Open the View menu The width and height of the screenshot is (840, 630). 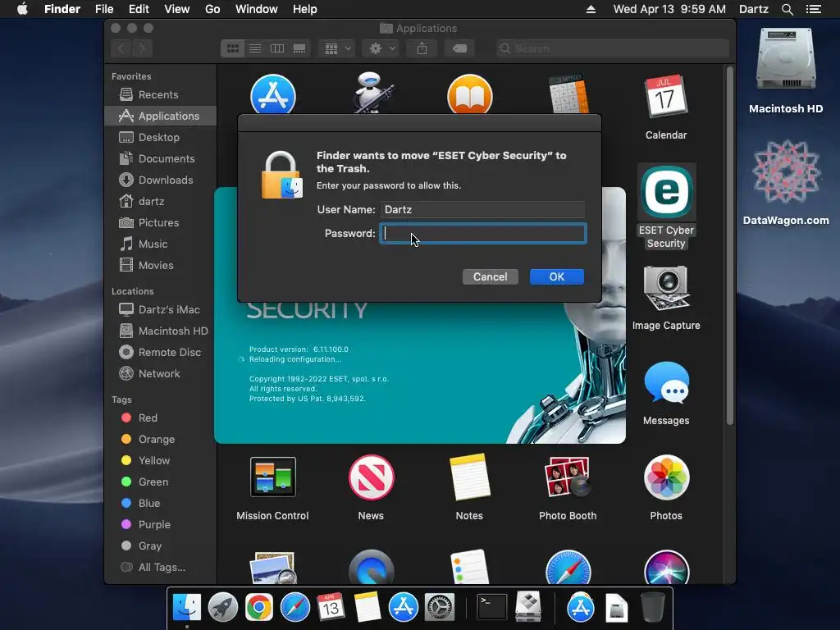[x=177, y=9]
